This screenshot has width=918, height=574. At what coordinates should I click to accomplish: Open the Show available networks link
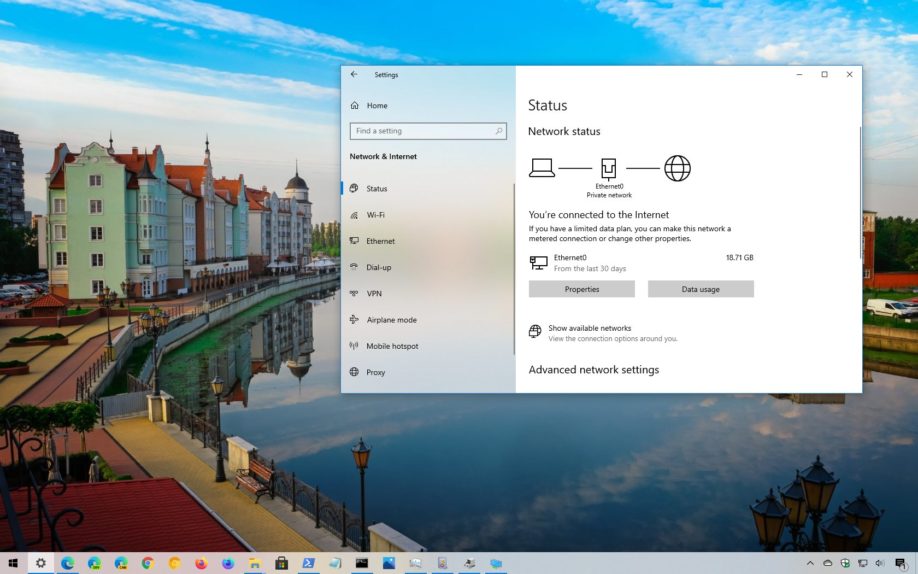pyautogui.click(x=589, y=328)
